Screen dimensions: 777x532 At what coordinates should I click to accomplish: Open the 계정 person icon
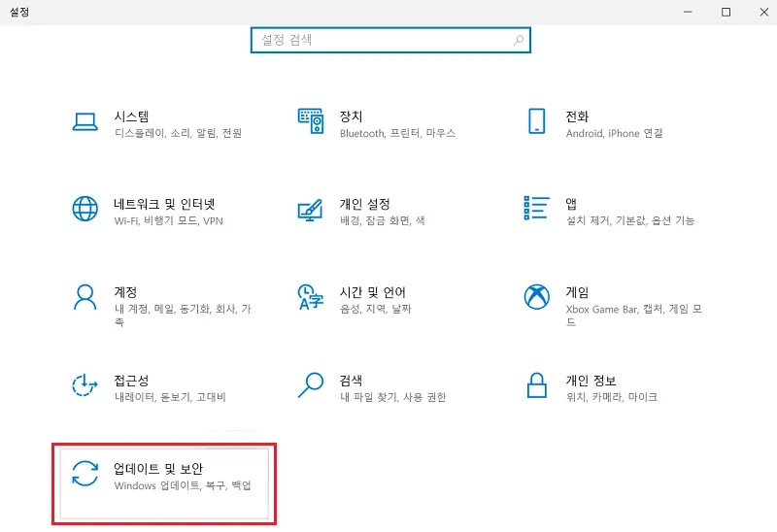(x=85, y=297)
